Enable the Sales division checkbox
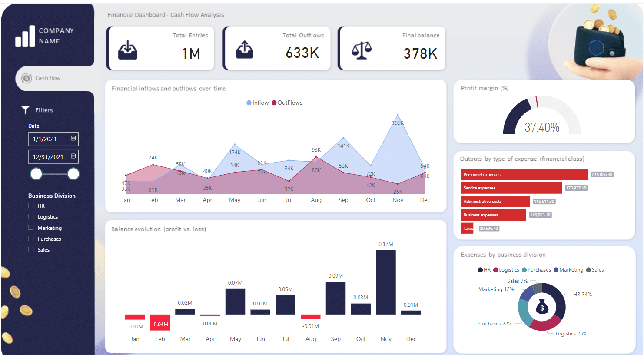 click(30, 249)
